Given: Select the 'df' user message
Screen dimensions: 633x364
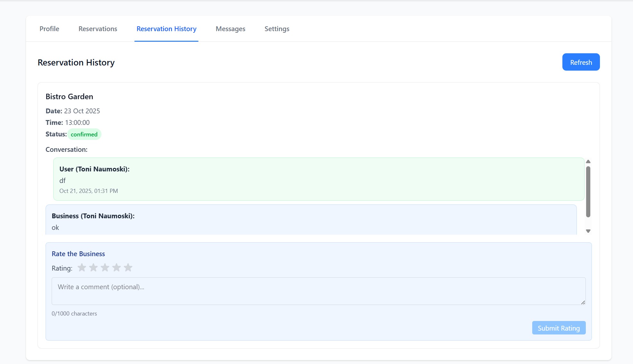Looking at the screenshot, I should pos(62,181).
